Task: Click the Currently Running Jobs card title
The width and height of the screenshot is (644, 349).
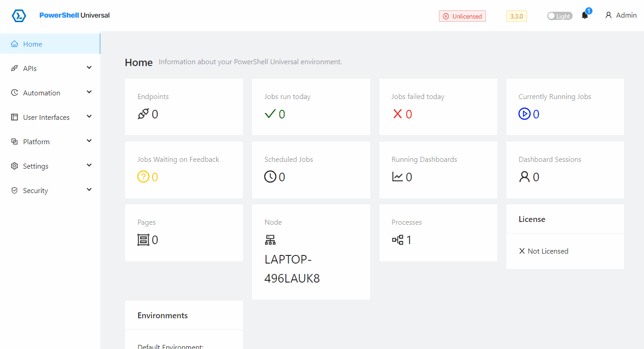Action: pyautogui.click(x=555, y=97)
